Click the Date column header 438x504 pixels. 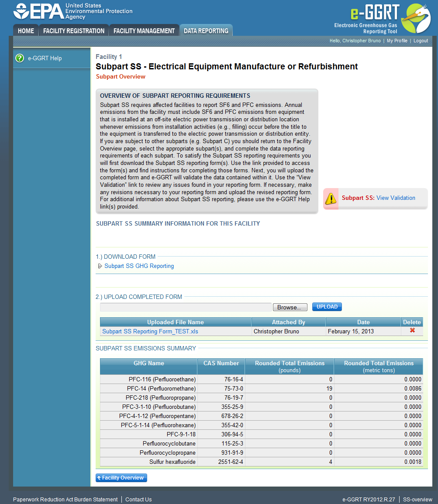tap(363, 322)
